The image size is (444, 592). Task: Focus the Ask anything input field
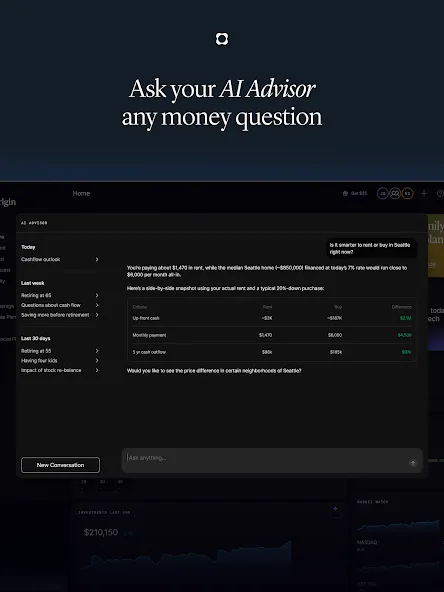[x=272, y=460]
